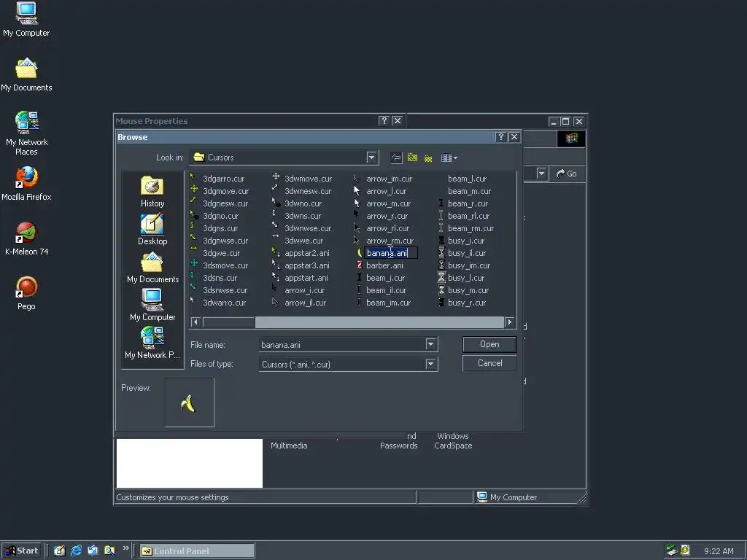Select arrow_il.cur file

[306, 303]
